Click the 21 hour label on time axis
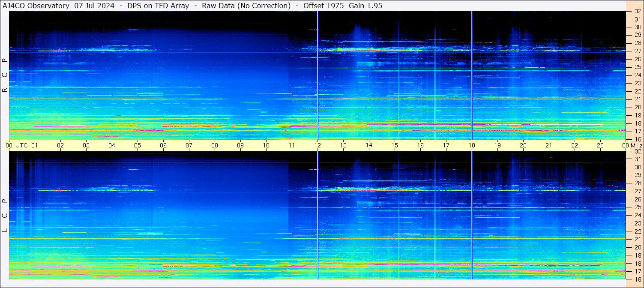 tap(549, 145)
